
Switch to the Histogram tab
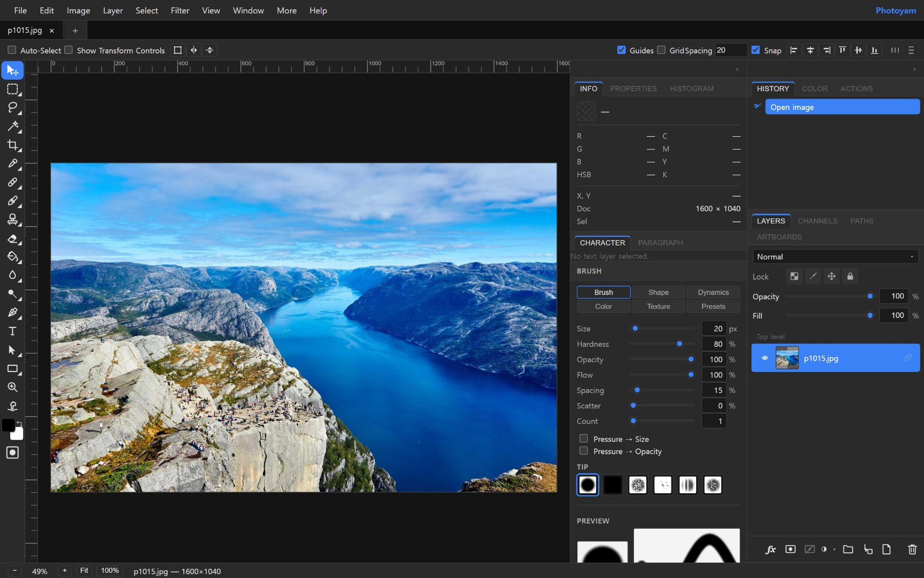pos(691,88)
